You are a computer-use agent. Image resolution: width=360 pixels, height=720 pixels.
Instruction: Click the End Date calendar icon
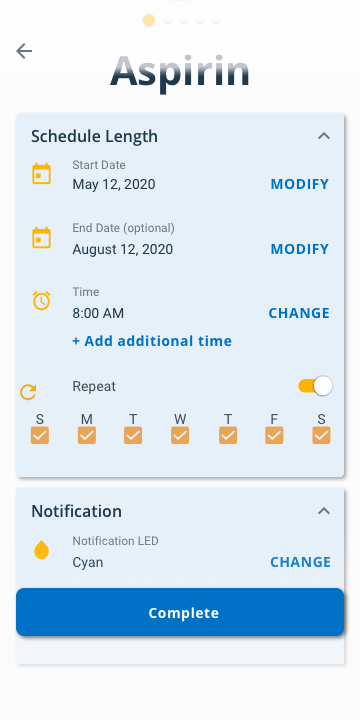point(41,238)
